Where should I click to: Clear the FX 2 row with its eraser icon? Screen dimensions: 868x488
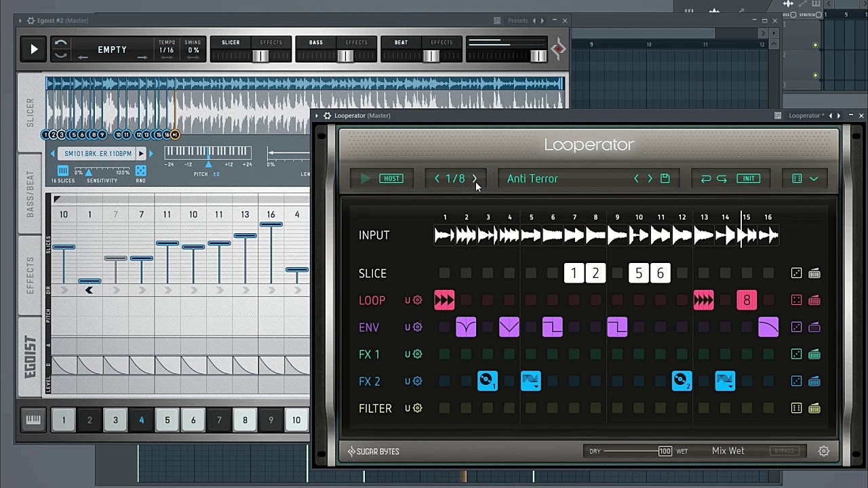tap(814, 382)
